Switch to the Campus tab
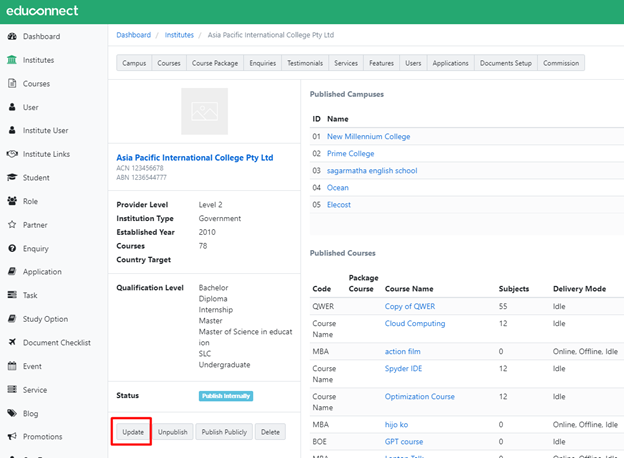 pos(134,63)
